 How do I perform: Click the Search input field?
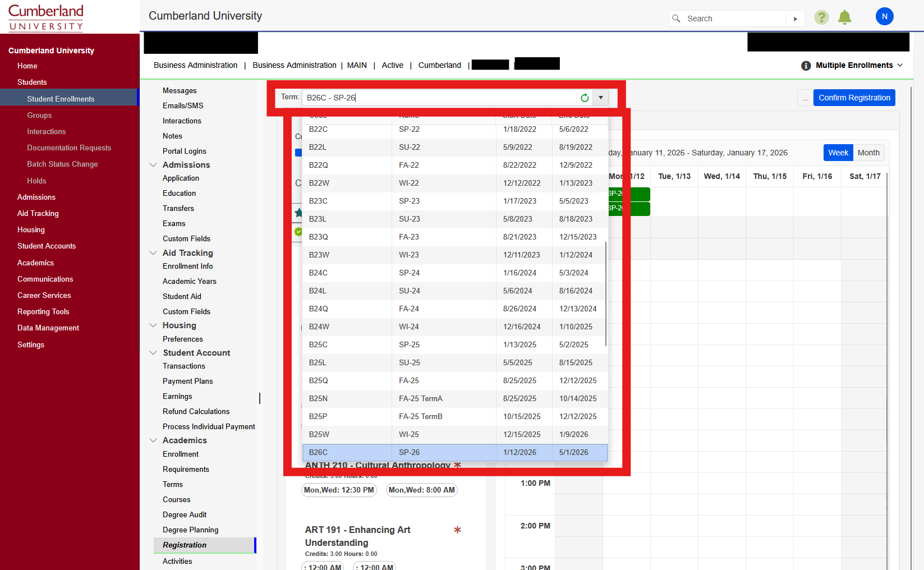[x=735, y=19]
